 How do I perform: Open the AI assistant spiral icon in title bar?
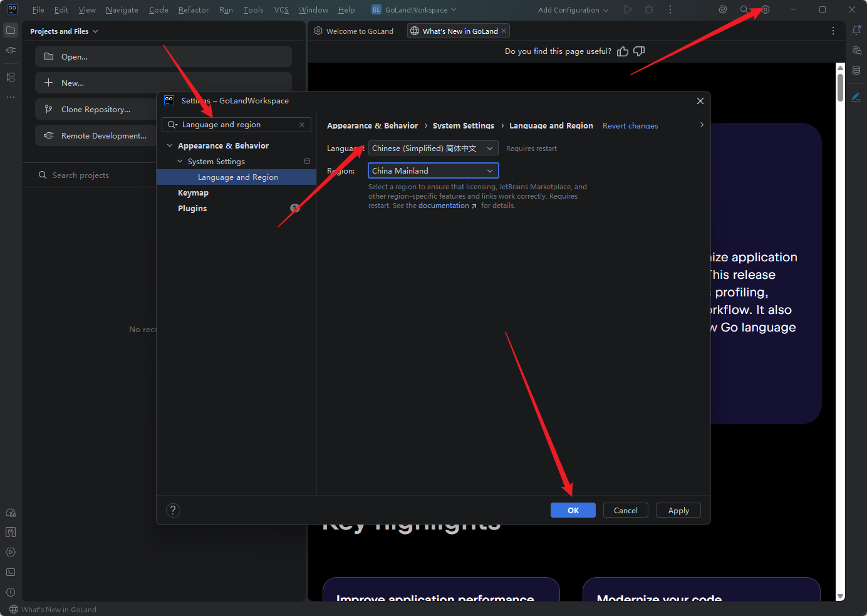coord(723,9)
